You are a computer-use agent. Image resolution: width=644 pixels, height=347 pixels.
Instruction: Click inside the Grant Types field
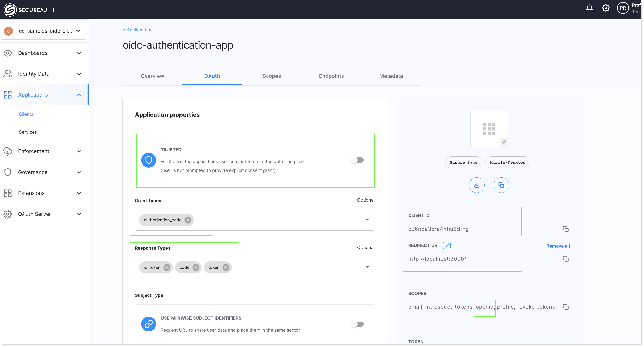pyautogui.click(x=255, y=220)
